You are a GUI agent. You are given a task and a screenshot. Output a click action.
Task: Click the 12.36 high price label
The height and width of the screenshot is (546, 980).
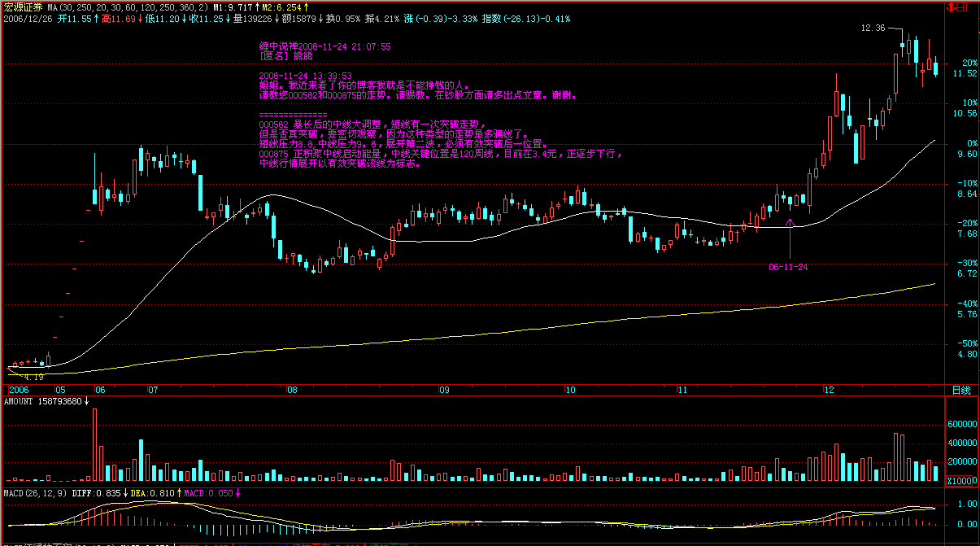(873, 28)
